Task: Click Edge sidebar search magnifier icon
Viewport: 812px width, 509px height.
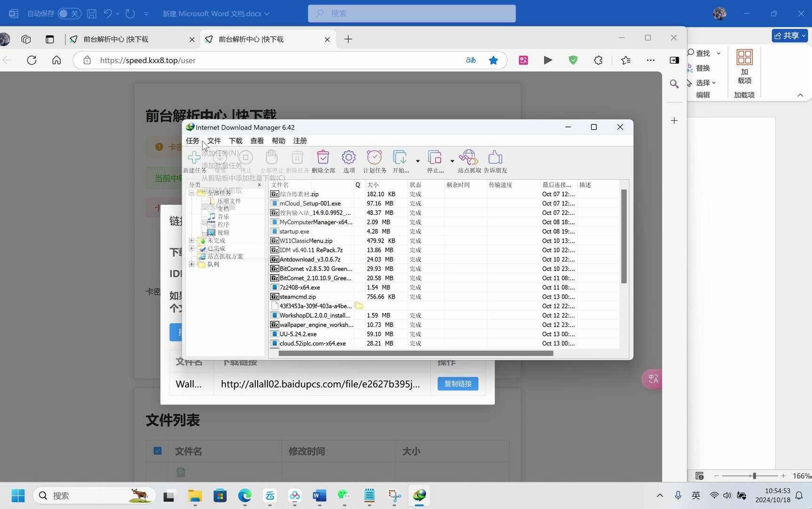Action: 674,84
